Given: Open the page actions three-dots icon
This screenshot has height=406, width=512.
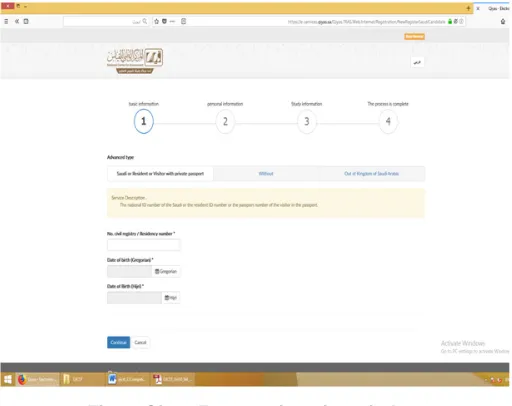Looking at the screenshot, I should (x=172, y=21).
